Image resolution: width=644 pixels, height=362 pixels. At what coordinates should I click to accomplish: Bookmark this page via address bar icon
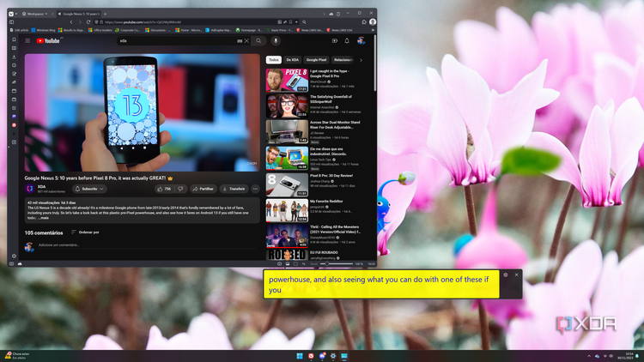pyautogui.click(x=290, y=22)
